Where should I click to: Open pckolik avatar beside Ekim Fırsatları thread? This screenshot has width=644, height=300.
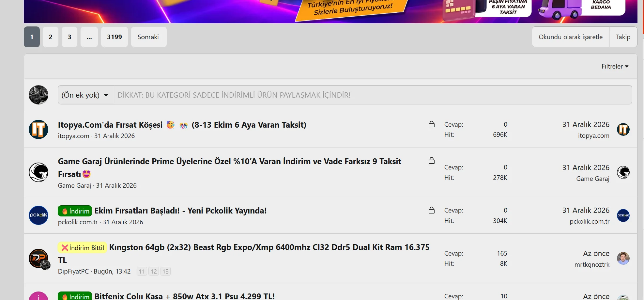(38, 215)
